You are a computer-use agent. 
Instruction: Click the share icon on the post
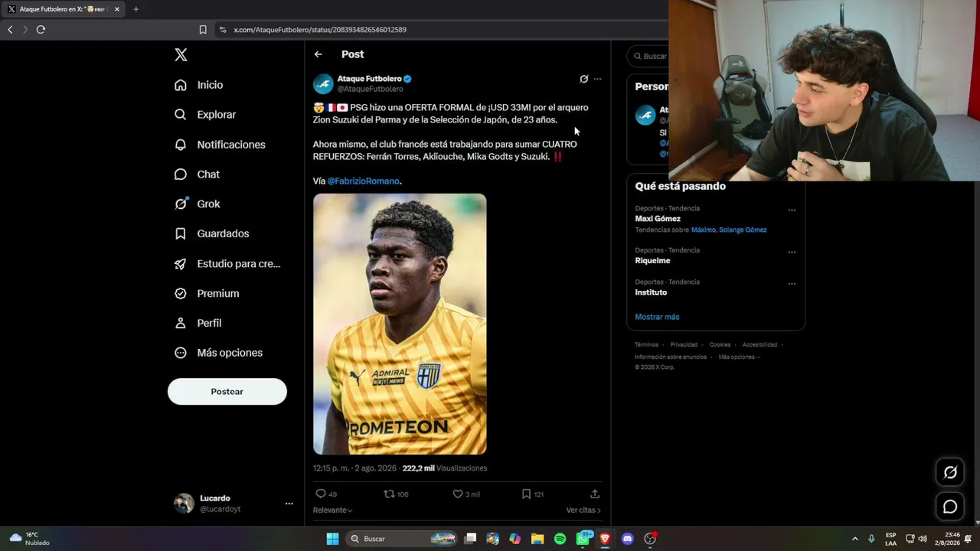click(x=595, y=494)
